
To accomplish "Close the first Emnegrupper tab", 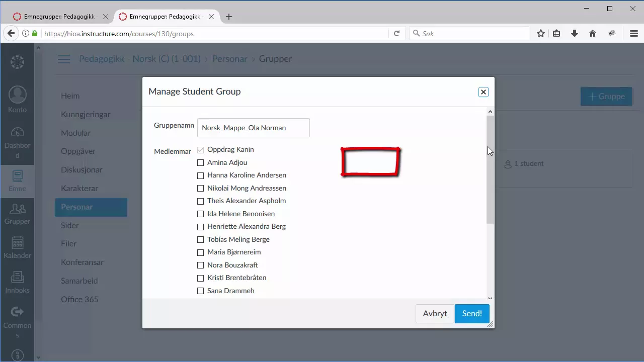I will [106, 17].
